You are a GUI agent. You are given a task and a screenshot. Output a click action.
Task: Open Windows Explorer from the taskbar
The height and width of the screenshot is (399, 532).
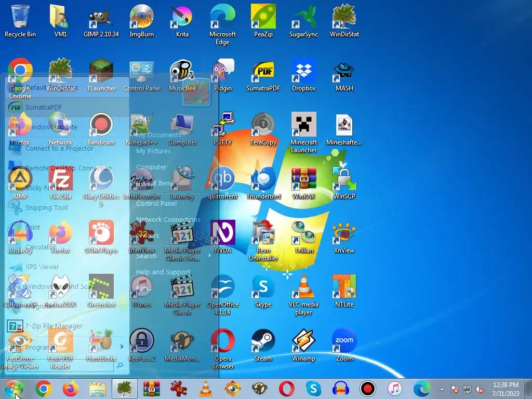[x=97, y=389]
